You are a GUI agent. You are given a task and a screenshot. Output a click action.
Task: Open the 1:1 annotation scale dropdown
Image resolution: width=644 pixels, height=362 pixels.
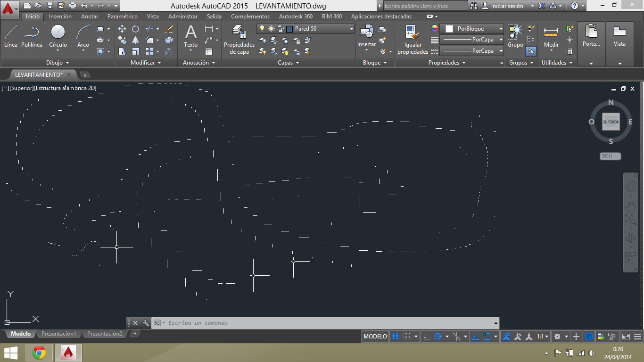pyautogui.click(x=543, y=337)
